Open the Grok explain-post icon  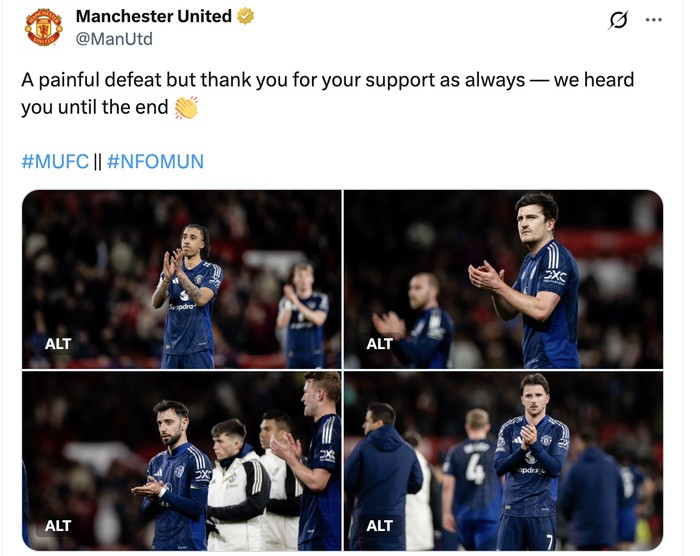click(619, 20)
